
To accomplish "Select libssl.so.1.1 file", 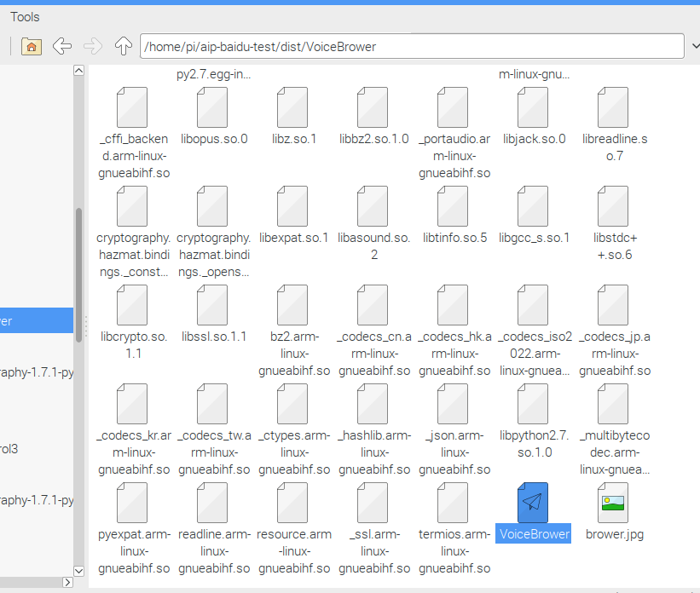I will coord(213,314).
